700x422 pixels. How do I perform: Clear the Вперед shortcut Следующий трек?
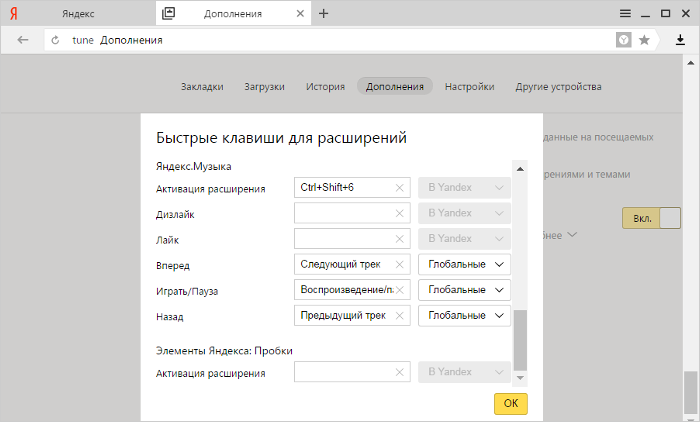coord(400,265)
